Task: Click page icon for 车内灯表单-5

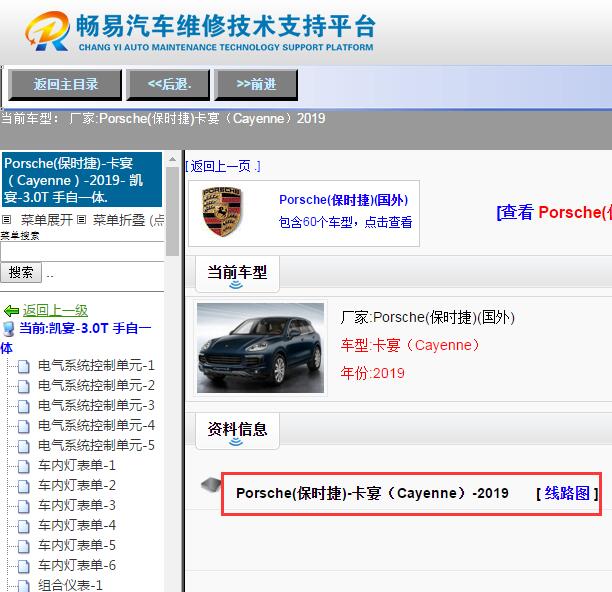Action: [24, 546]
